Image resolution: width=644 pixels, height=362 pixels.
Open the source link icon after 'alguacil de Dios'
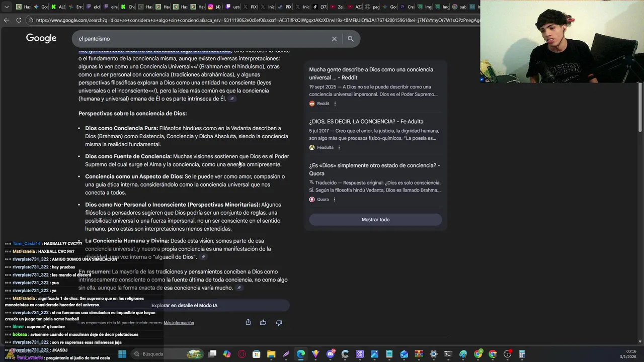[x=203, y=257]
